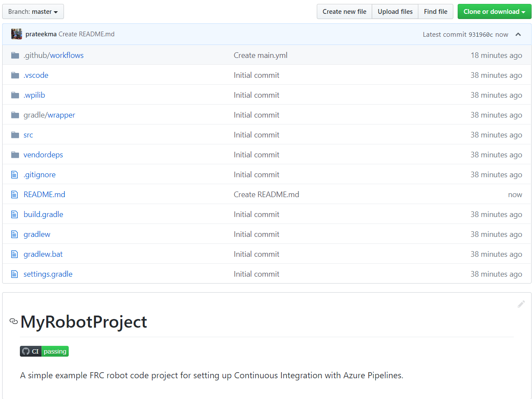
Task: Open the Branch: master dropdown
Action: click(x=33, y=12)
